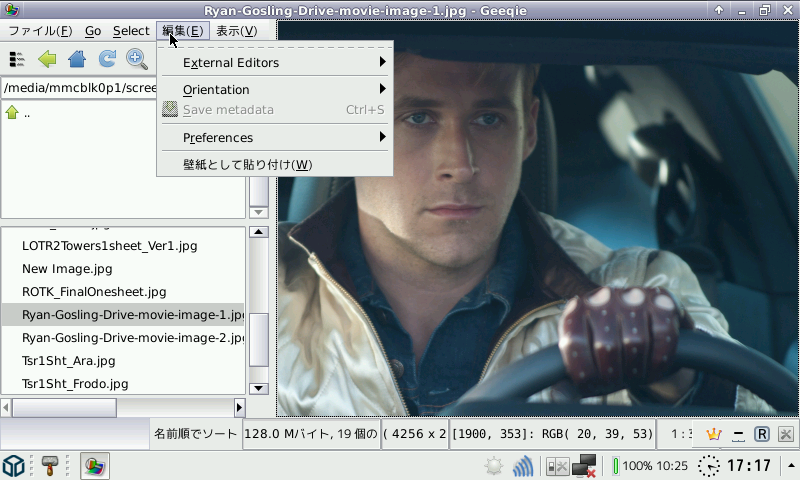Open the Go menu

point(93,31)
